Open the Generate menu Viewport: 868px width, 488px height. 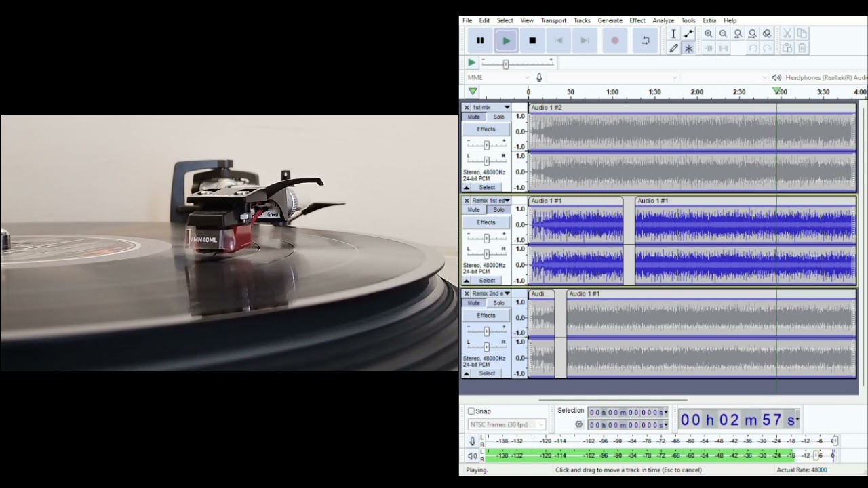click(x=610, y=20)
